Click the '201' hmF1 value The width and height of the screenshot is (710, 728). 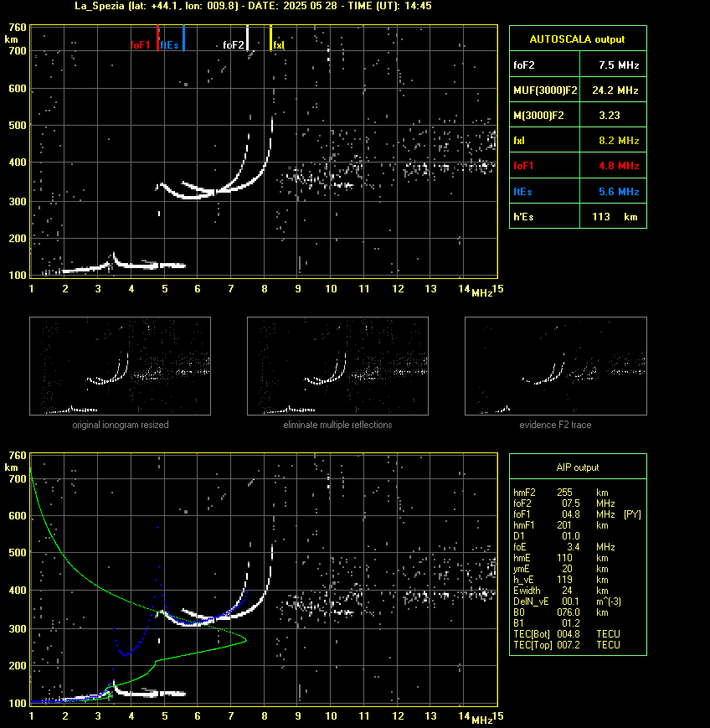564,525
